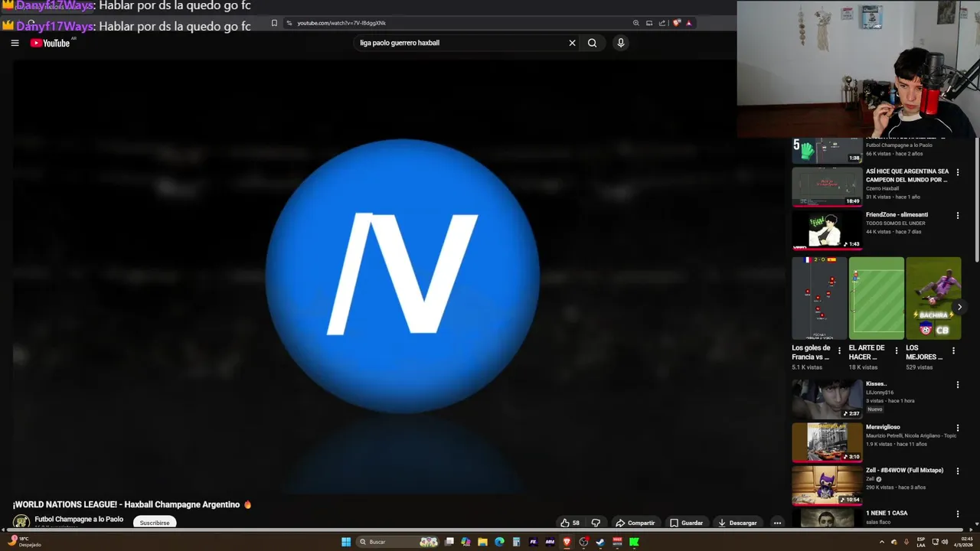Click picture-in-picture icon in address bar
980x551 pixels.
point(649,23)
